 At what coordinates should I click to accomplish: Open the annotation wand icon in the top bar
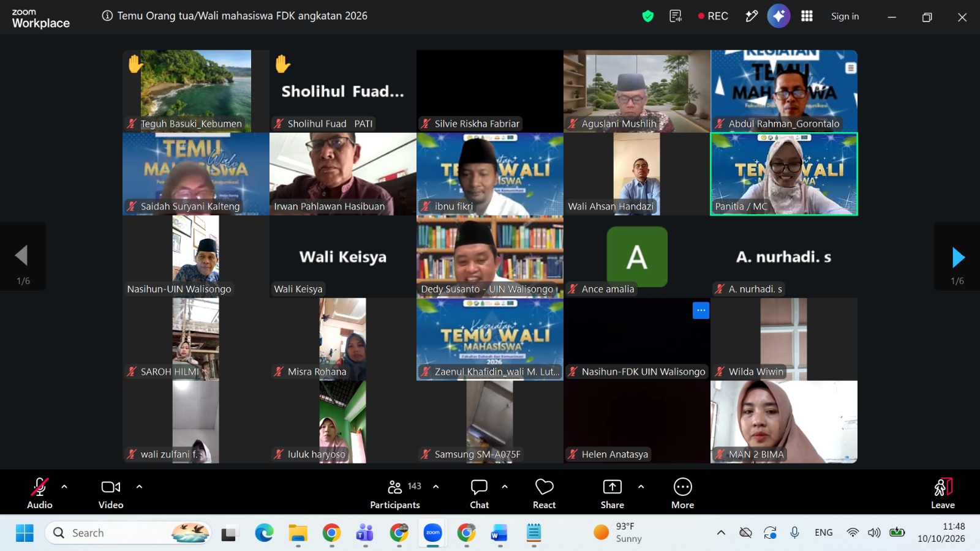[752, 17]
